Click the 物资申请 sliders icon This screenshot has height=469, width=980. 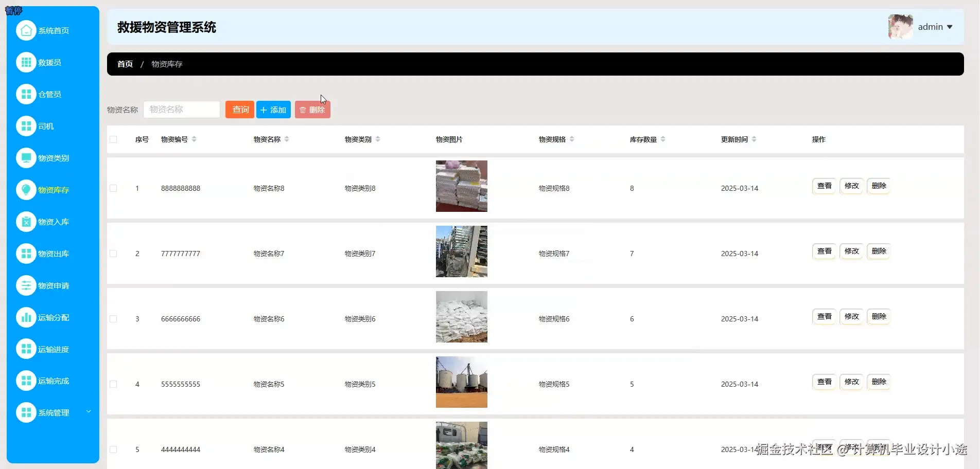click(x=26, y=285)
